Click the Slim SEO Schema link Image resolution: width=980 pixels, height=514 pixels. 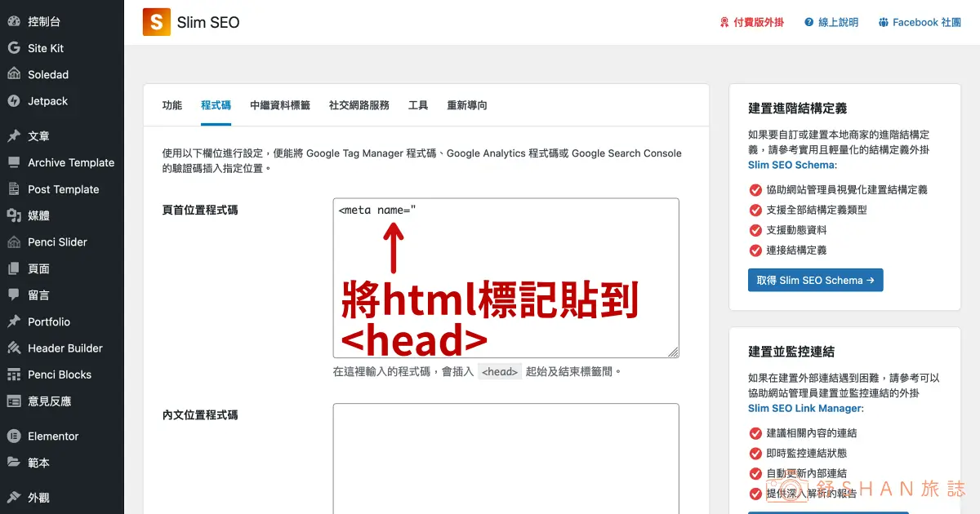pos(791,165)
